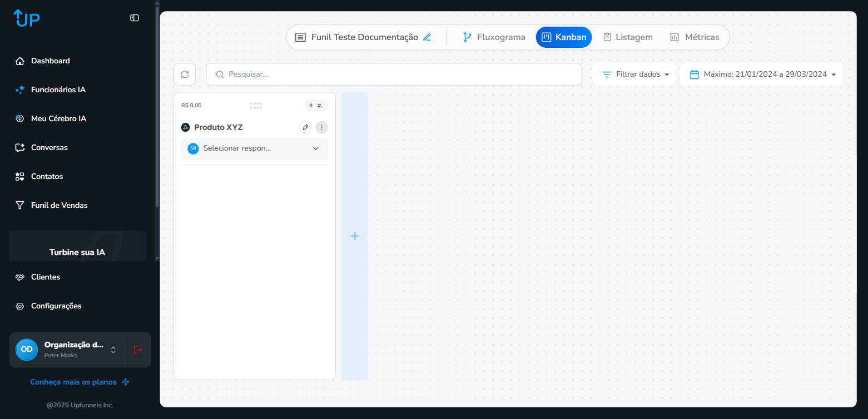The width and height of the screenshot is (868, 419).
Task: Open the Funcionários IA section
Action: click(57, 89)
